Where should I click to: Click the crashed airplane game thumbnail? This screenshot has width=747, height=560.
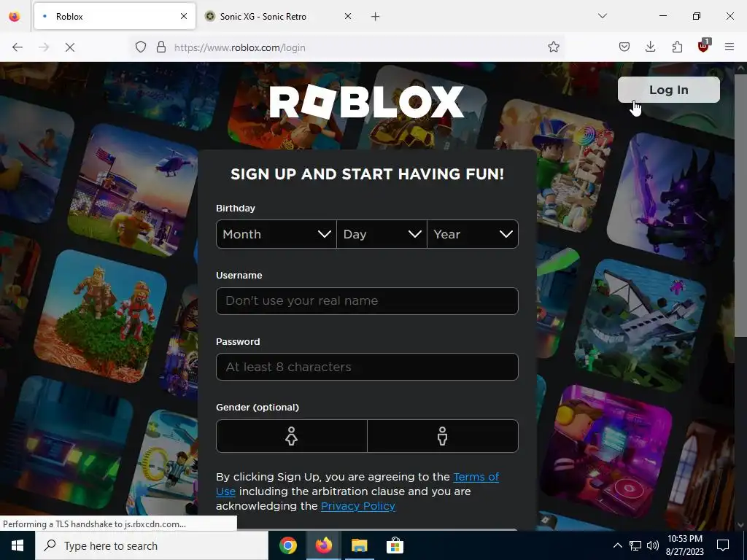pyautogui.click(x=640, y=325)
